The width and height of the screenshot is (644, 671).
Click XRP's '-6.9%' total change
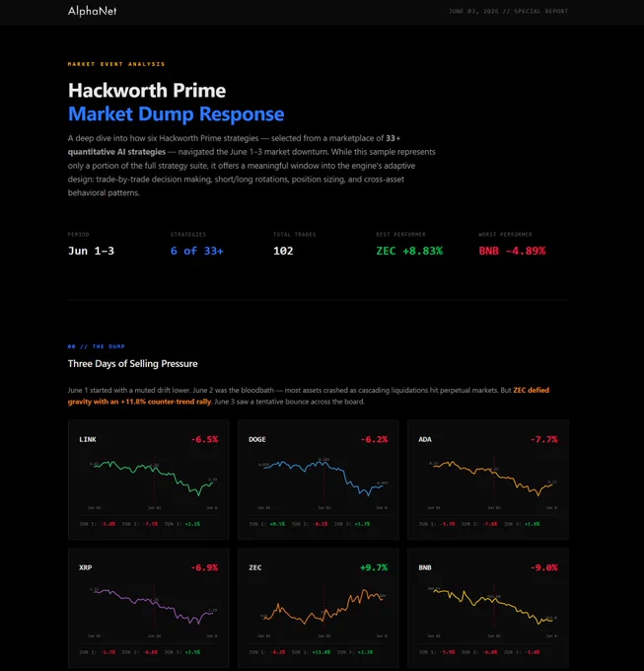point(204,567)
